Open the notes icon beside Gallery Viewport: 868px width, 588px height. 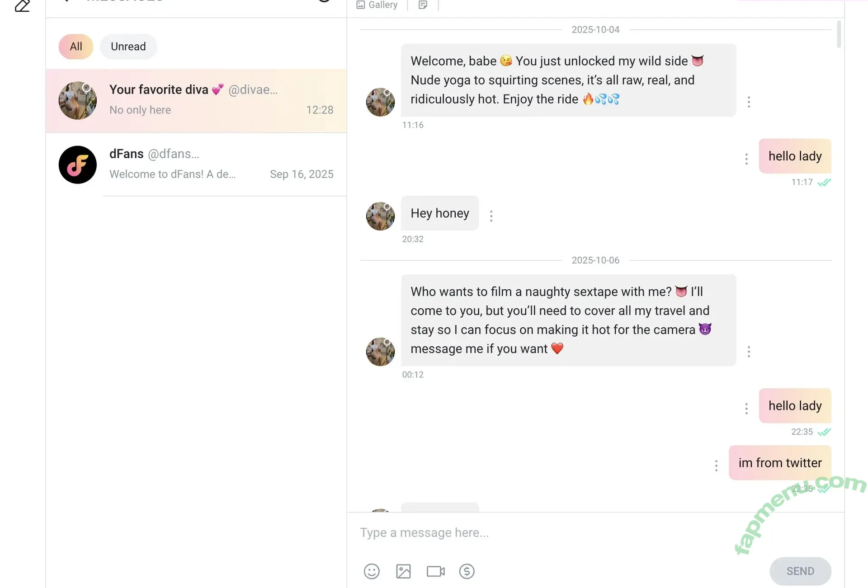tap(423, 5)
